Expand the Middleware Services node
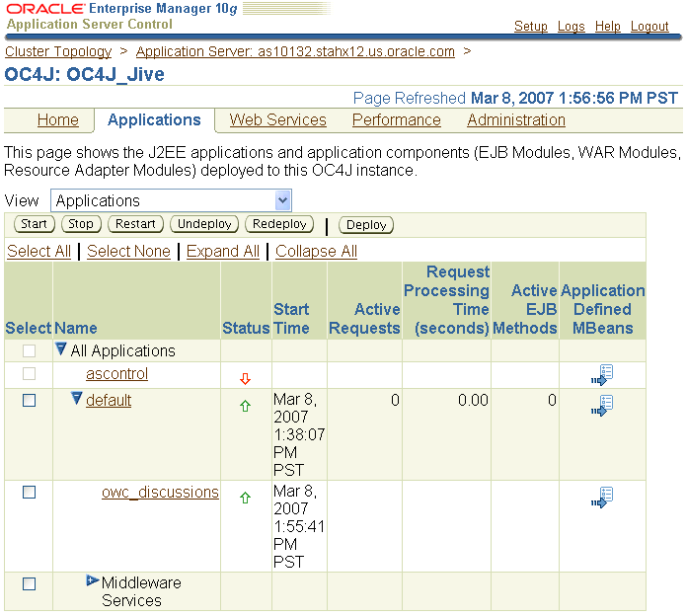 (93, 580)
